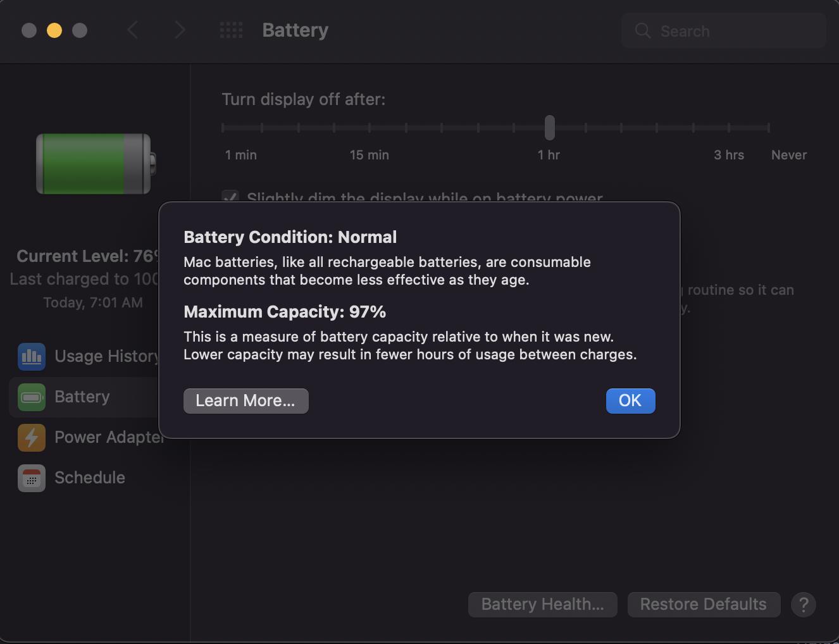Click the Power Adapter lightning icon
The width and height of the screenshot is (839, 644).
(x=32, y=438)
